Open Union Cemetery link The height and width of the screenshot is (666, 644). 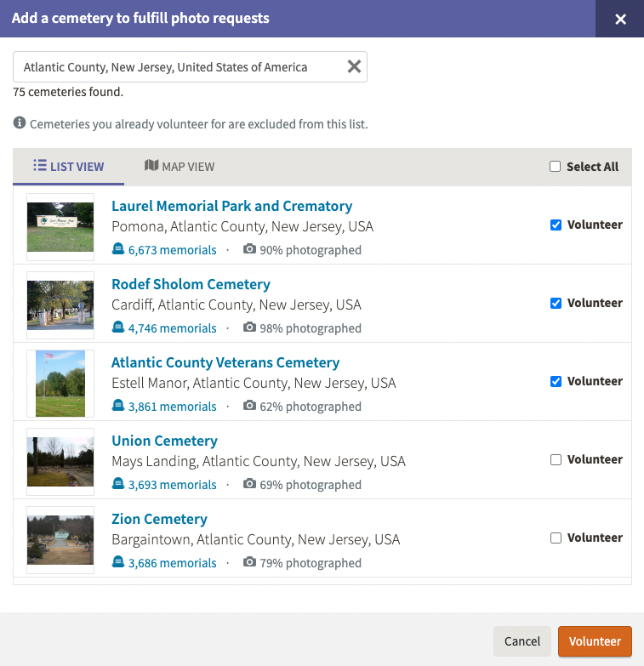pyautogui.click(x=164, y=441)
